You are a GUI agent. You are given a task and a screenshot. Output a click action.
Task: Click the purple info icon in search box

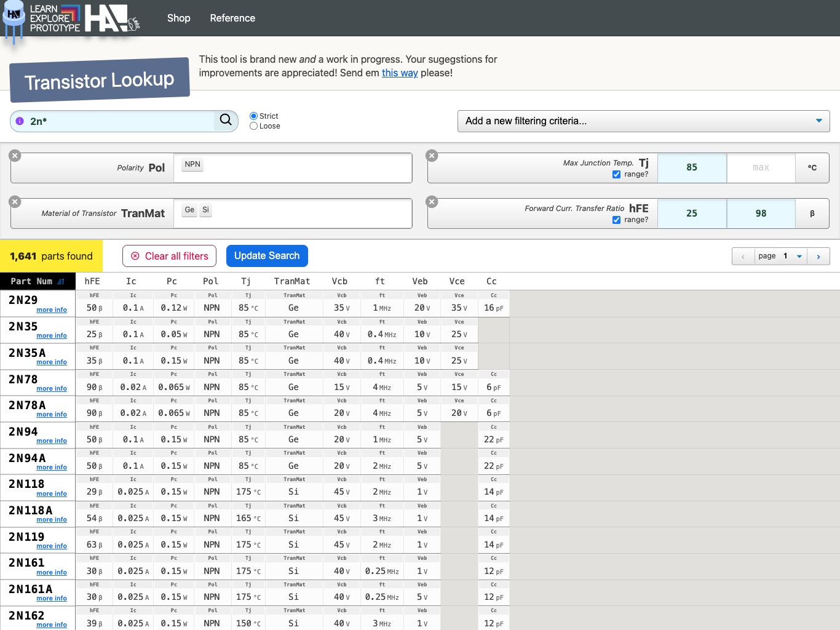click(x=20, y=121)
